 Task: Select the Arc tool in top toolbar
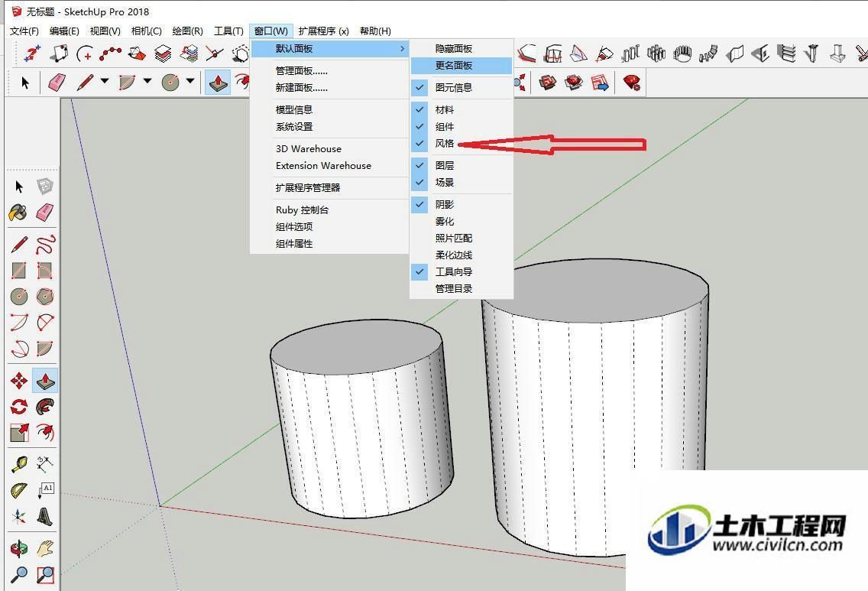(127, 83)
